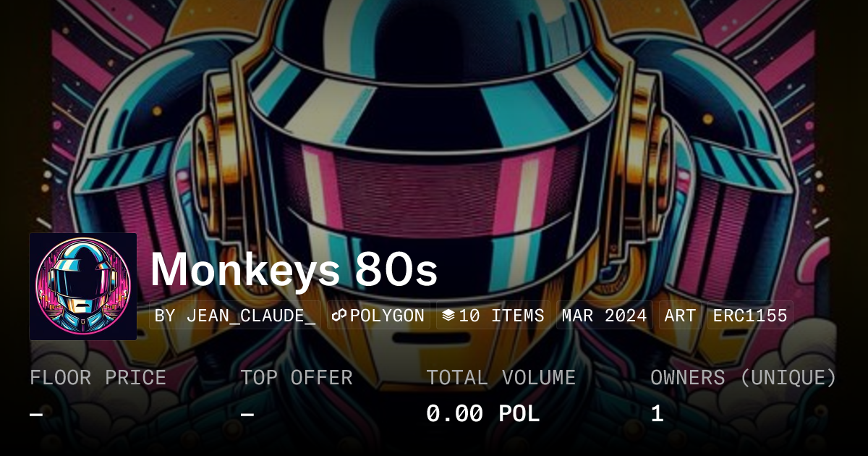
Task: Click the MAR 2024 date badge
Action: (x=604, y=316)
